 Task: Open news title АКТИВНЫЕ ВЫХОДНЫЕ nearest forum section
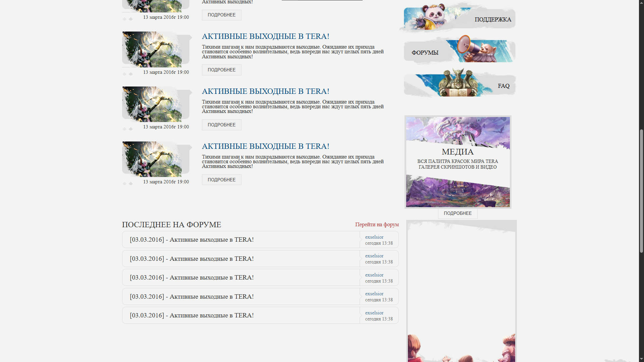tap(265, 146)
